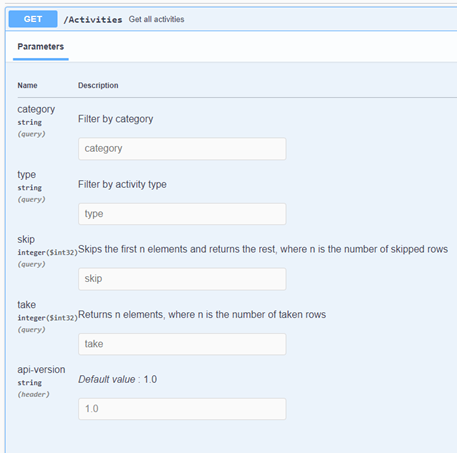Click the 'api-version' parameter name

click(x=41, y=370)
